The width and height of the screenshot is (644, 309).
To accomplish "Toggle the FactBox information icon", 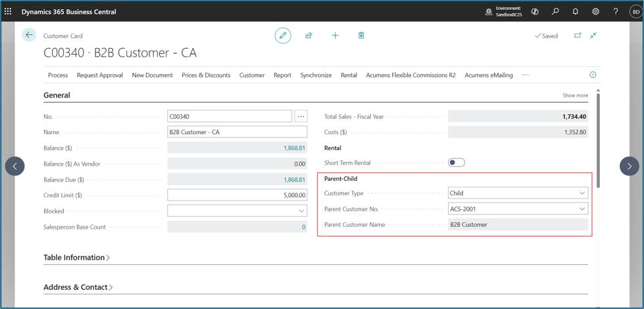I will [593, 75].
